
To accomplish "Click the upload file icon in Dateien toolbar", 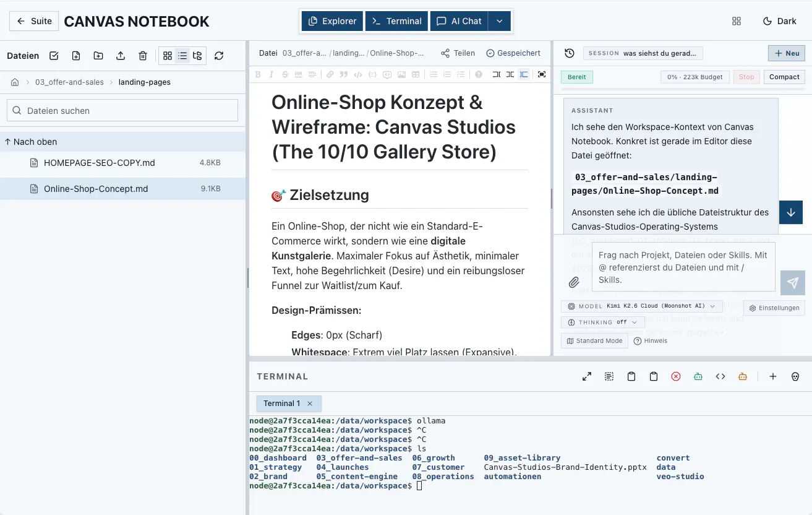I will click(x=121, y=56).
